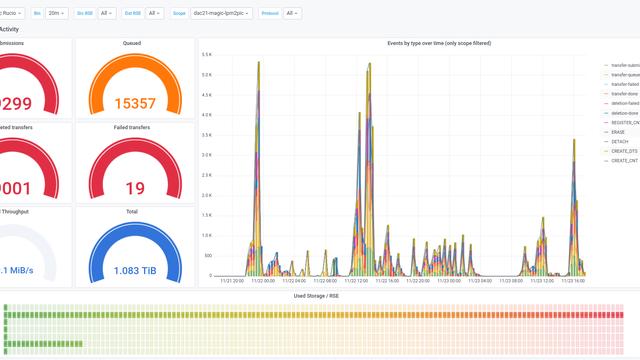Click the Protocol variable label

pyautogui.click(x=270, y=13)
